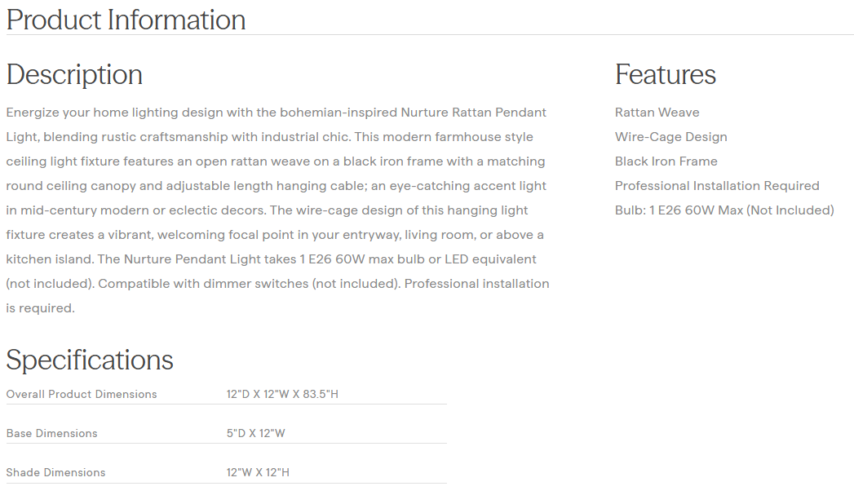Select the 5"D X 12"W base value
Screen dimensions: 854x504
[x=255, y=434]
